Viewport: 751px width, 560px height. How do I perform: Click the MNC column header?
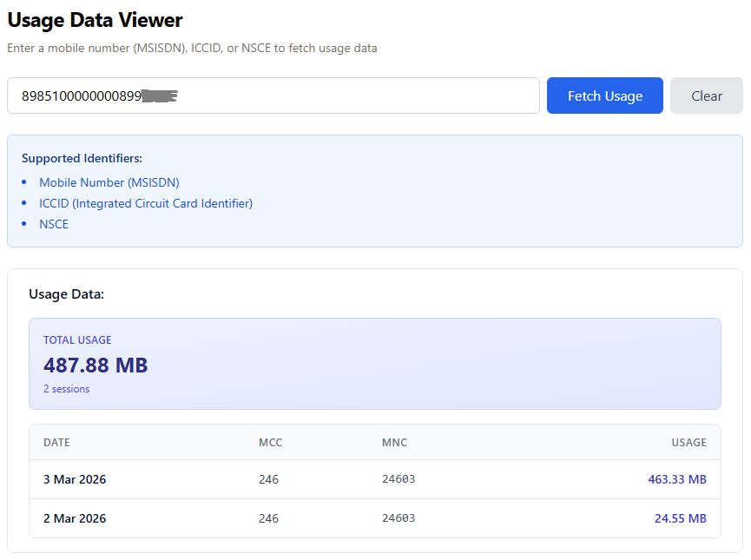pyautogui.click(x=394, y=443)
